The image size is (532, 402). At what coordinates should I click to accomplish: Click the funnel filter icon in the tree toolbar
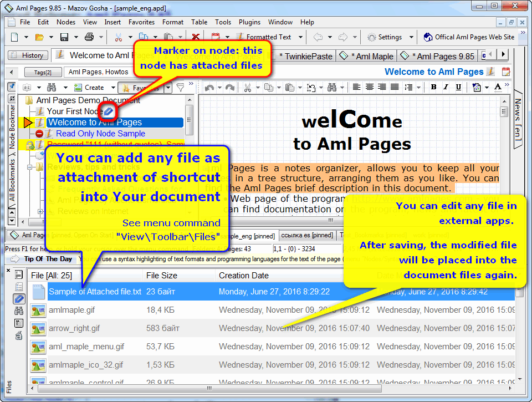(181, 88)
